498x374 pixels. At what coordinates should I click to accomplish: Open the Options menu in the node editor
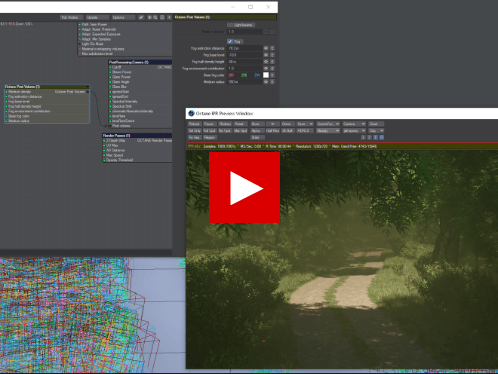123,17
